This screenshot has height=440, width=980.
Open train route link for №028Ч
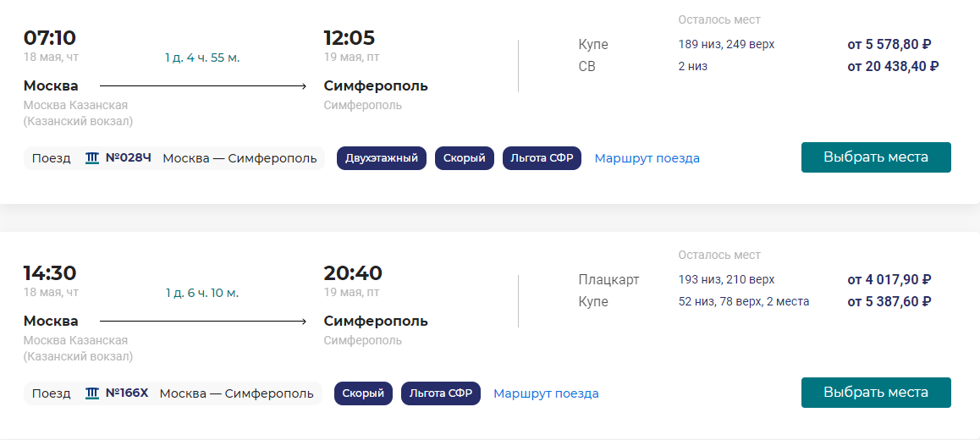647,158
